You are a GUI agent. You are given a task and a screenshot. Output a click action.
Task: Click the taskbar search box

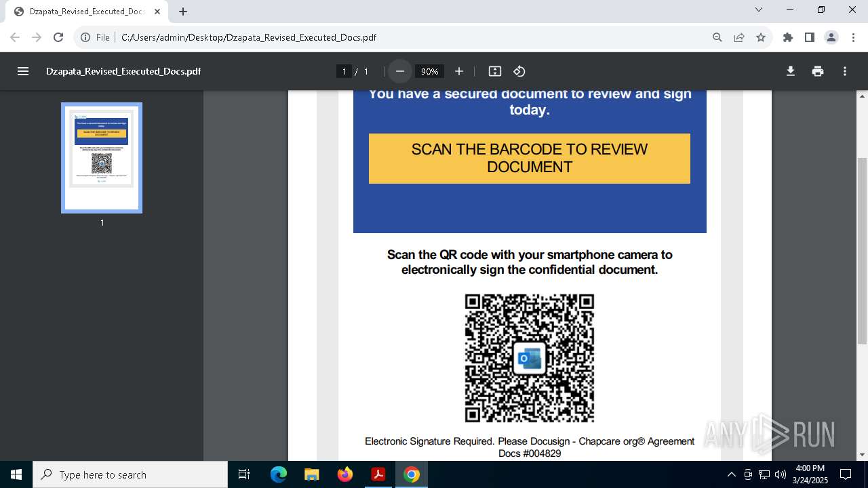click(x=130, y=474)
